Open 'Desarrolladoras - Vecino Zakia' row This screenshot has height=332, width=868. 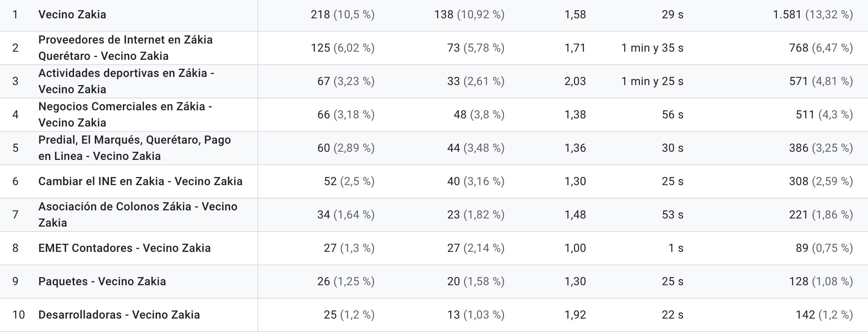pos(119,315)
